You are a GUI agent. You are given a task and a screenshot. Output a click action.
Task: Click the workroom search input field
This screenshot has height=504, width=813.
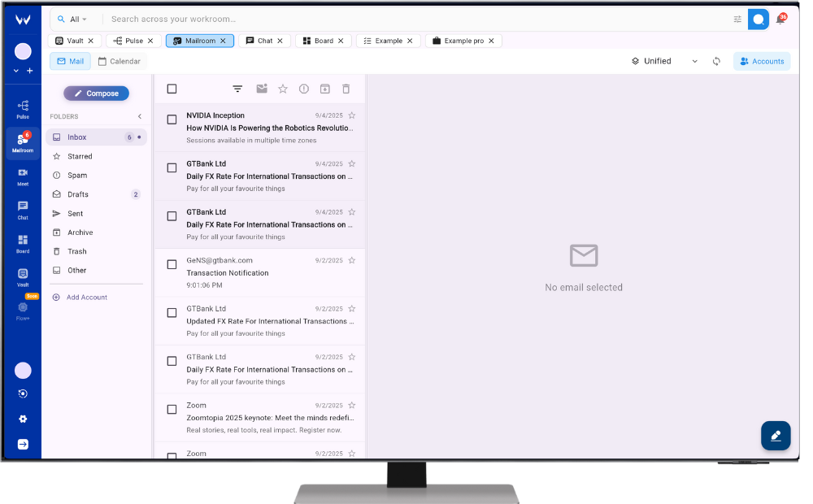pos(406,20)
